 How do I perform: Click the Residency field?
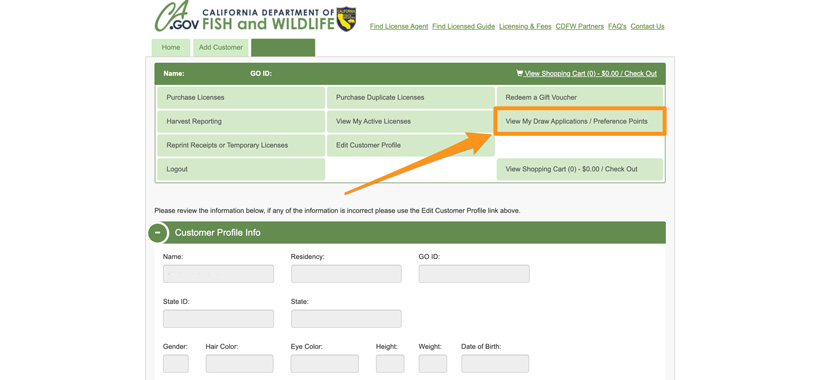click(x=346, y=274)
